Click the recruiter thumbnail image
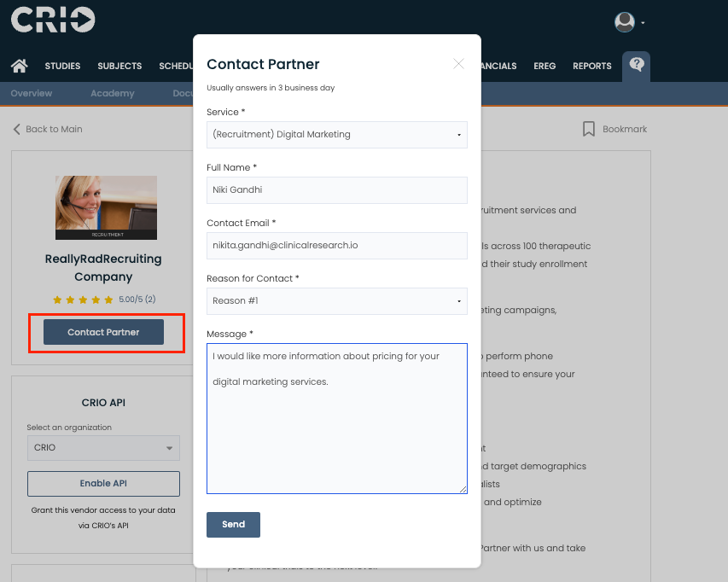 click(x=106, y=207)
